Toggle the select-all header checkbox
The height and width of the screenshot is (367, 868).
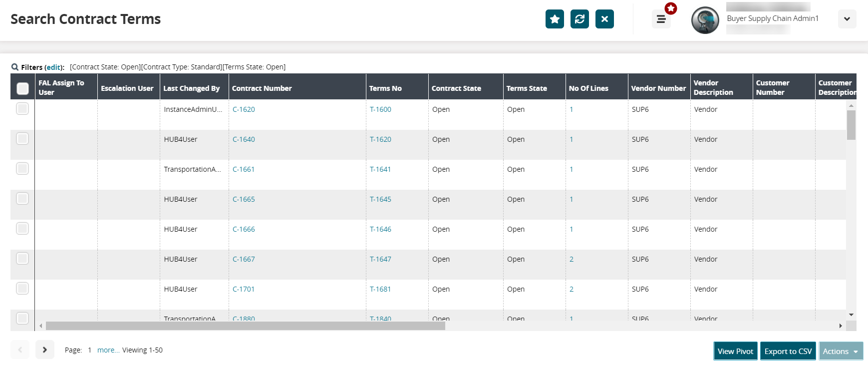(x=22, y=88)
